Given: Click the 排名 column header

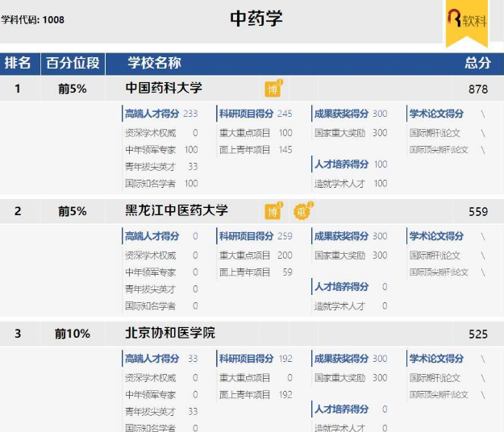Looking at the screenshot, I should 18,63.
